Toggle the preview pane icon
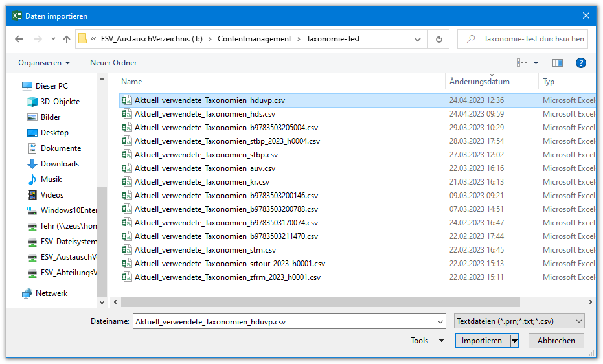The image size is (603, 364). (557, 63)
